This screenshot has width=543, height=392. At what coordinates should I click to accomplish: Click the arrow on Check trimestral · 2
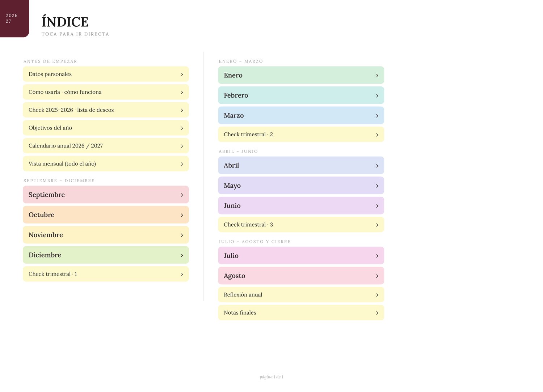tap(377, 135)
